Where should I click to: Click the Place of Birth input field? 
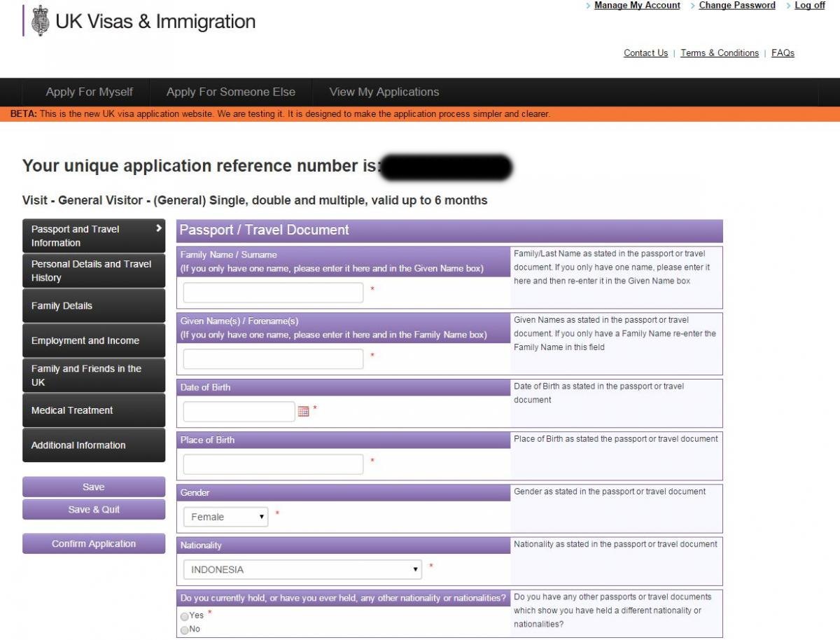[273, 464]
